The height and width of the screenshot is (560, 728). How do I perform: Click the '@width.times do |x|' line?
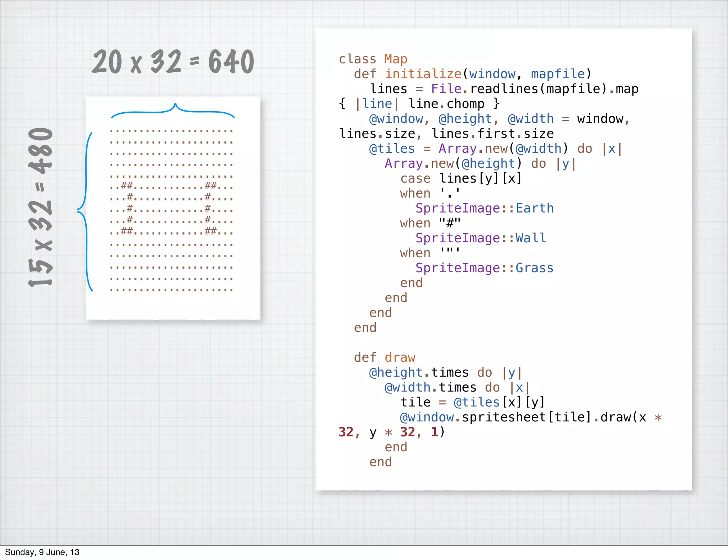tap(457, 387)
